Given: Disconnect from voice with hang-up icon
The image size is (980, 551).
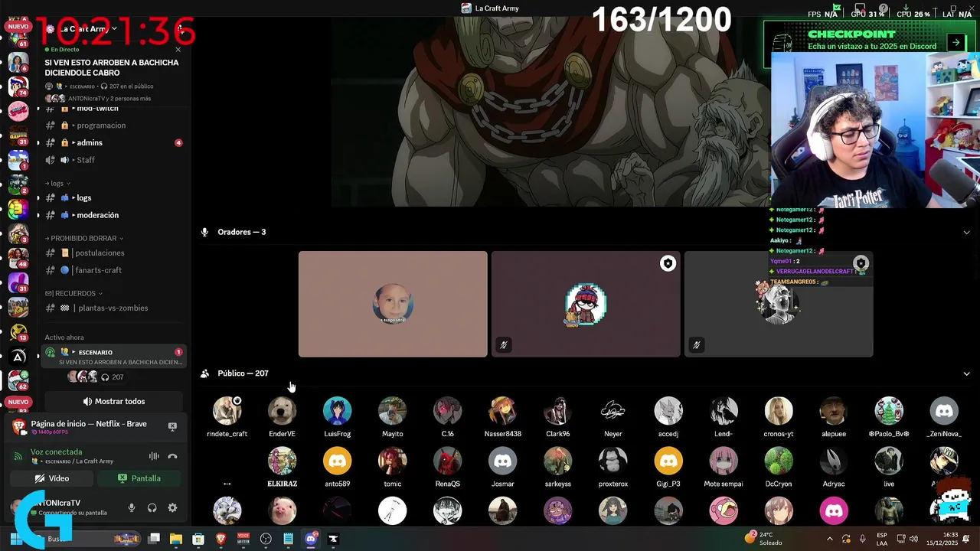Looking at the screenshot, I should click(172, 456).
